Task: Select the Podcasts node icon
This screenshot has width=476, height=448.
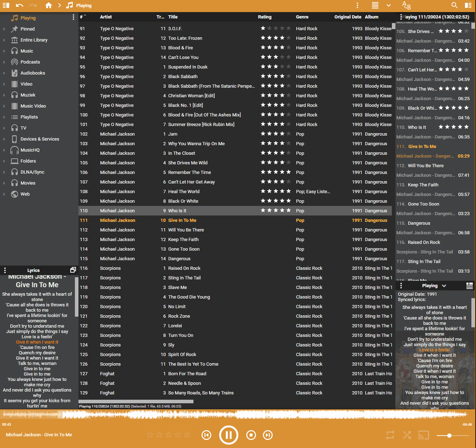Action: (15, 62)
